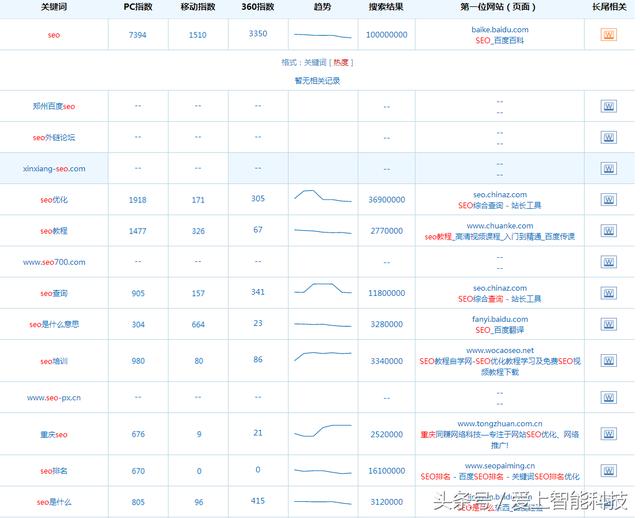Click the trend chart for 重庆seo

[x=323, y=431]
